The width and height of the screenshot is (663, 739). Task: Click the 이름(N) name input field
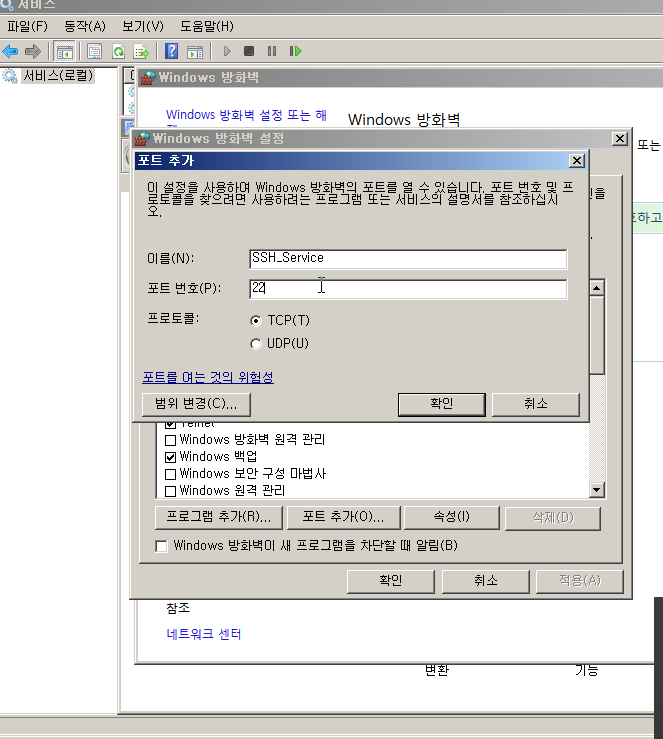[x=408, y=259]
